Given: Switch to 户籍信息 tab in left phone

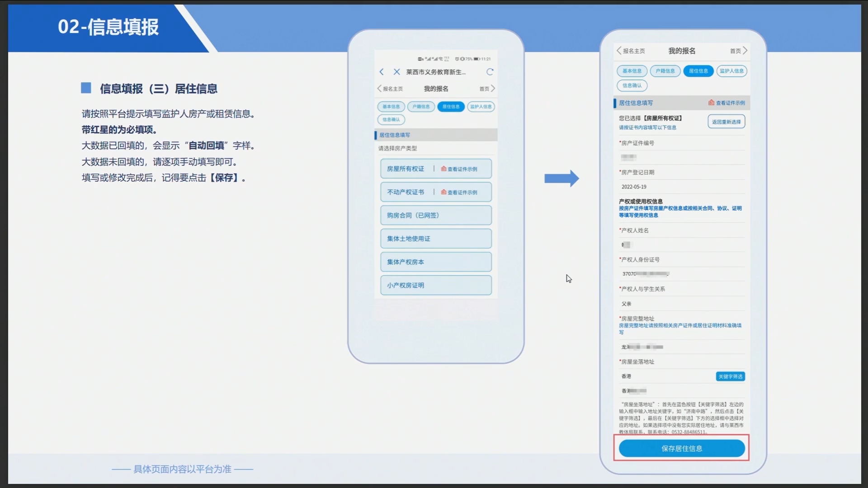Looking at the screenshot, I should pyautogui.click(x=421, y=107).
